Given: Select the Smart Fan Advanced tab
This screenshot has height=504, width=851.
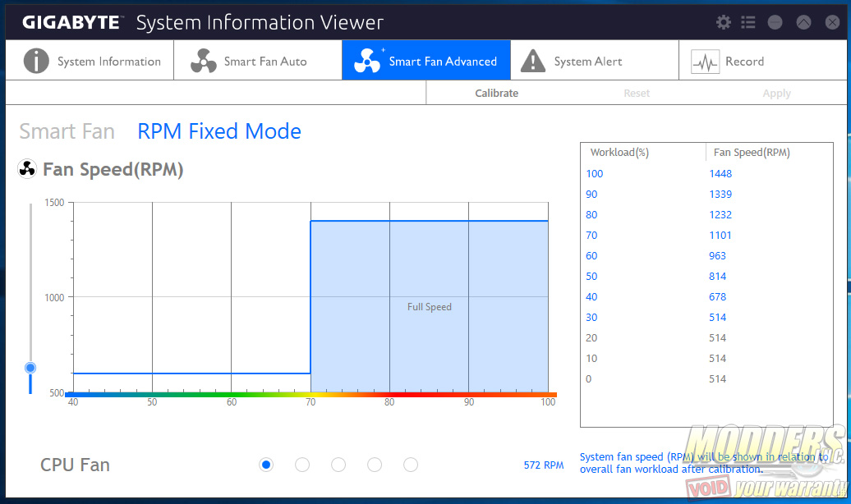Looking at the screenshot, I should pyautogui.click(x=426, y=60).
